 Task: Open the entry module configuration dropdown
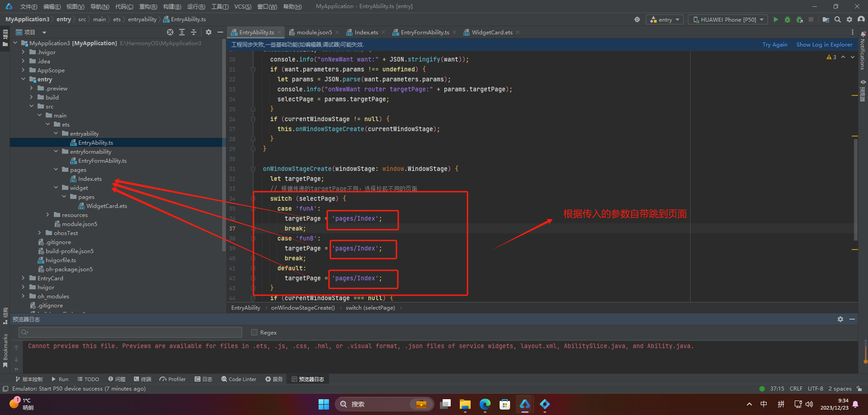pos(665,19)
